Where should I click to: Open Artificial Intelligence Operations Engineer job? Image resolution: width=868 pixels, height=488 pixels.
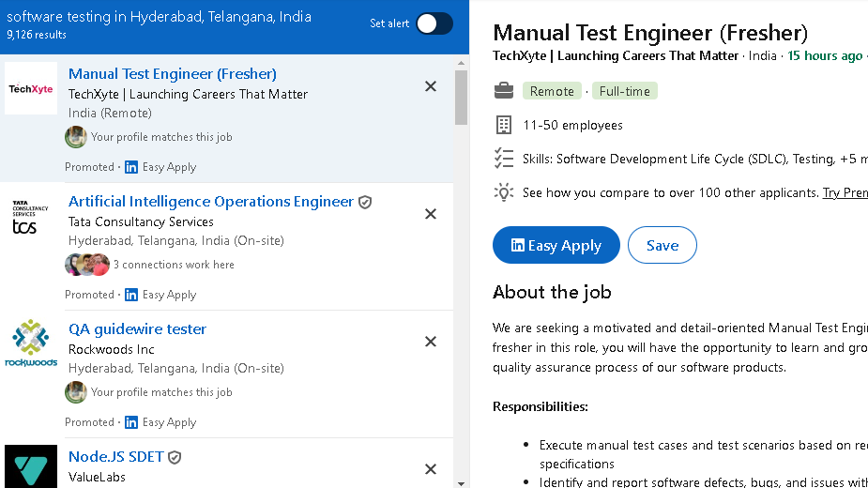[x=211, y=202]
